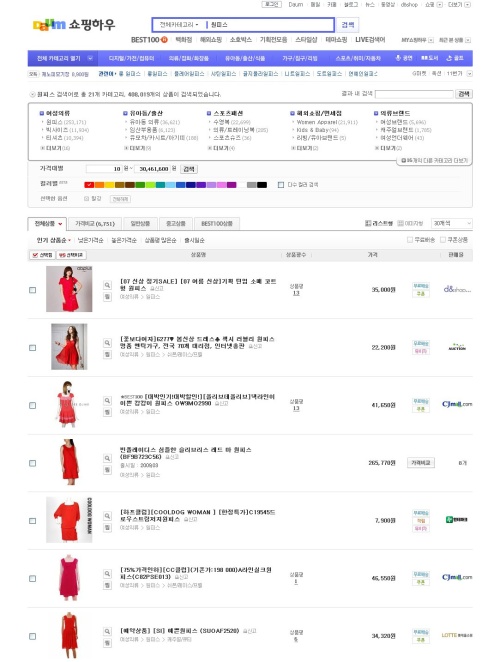This screenshot has height=662, width=500.
Task: Open the search category dropdown in the search bar
Action: point(179,25)
